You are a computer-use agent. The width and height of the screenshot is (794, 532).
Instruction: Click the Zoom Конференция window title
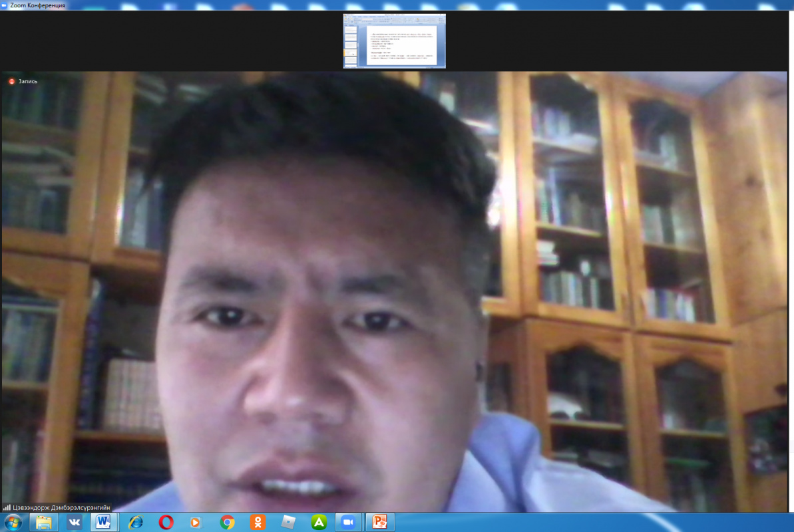[37, 5]
